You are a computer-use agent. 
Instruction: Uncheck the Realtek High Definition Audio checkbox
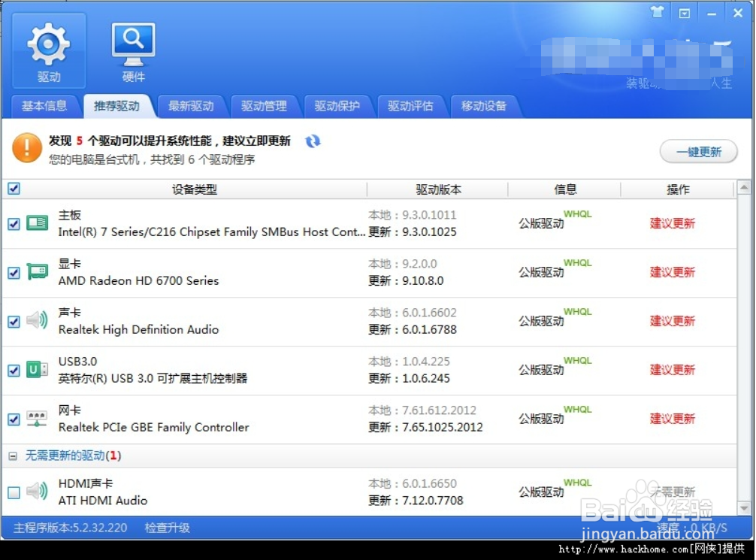tap(14, 321)
